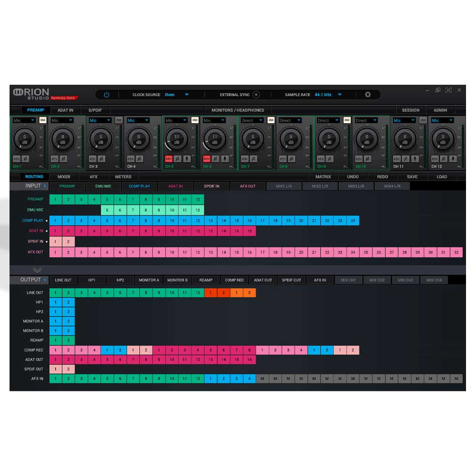476x476 pixels.
Task: Adjust the CH 1 gain knob
Action: (25, 139)
